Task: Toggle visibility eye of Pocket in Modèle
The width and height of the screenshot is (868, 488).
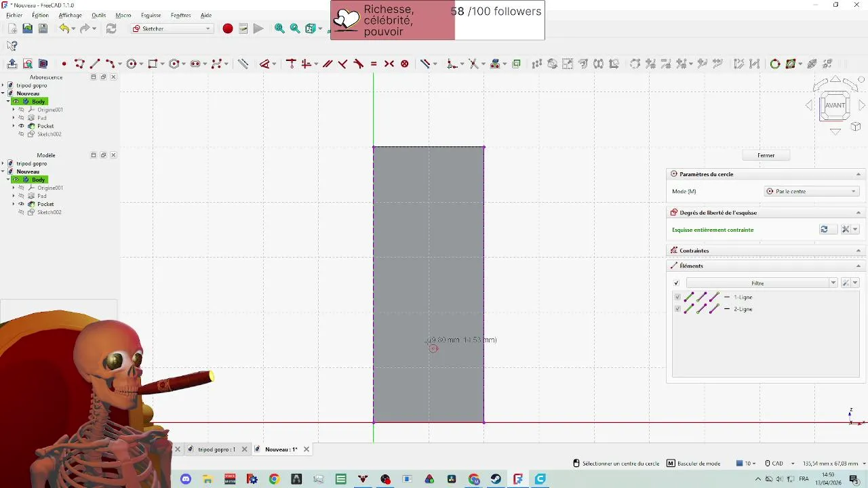Action: pyautogui.click(x=21, y=204)
